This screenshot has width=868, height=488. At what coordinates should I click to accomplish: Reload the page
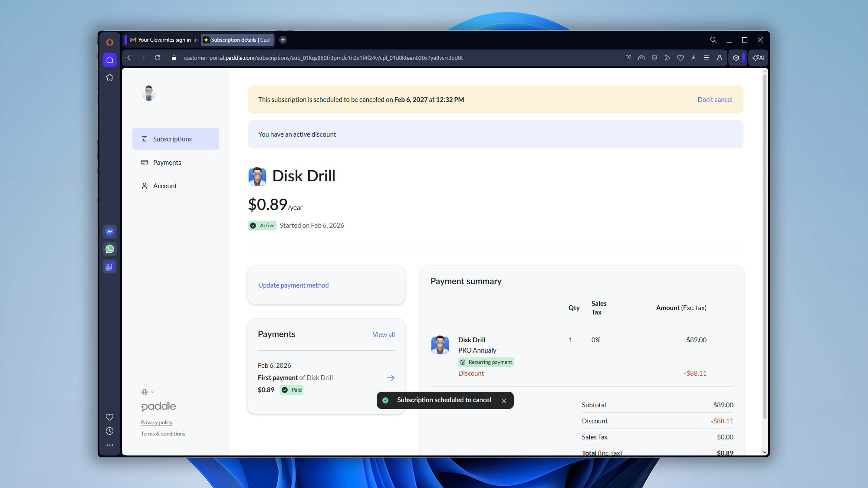tap(158, 58)
